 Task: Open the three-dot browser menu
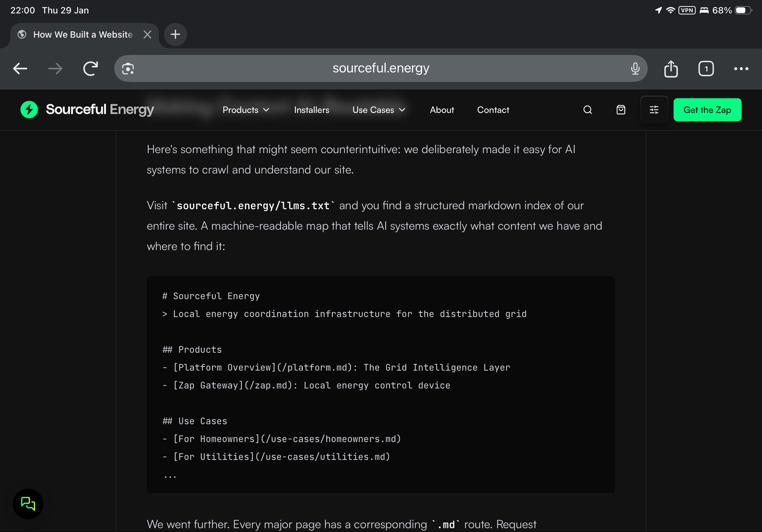pos(741,69)
